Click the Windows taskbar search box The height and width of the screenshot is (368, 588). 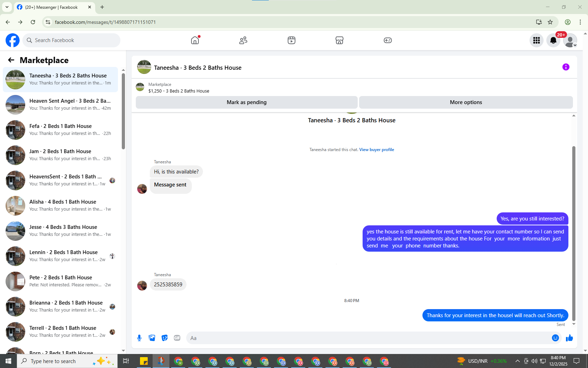click(67, 361)
